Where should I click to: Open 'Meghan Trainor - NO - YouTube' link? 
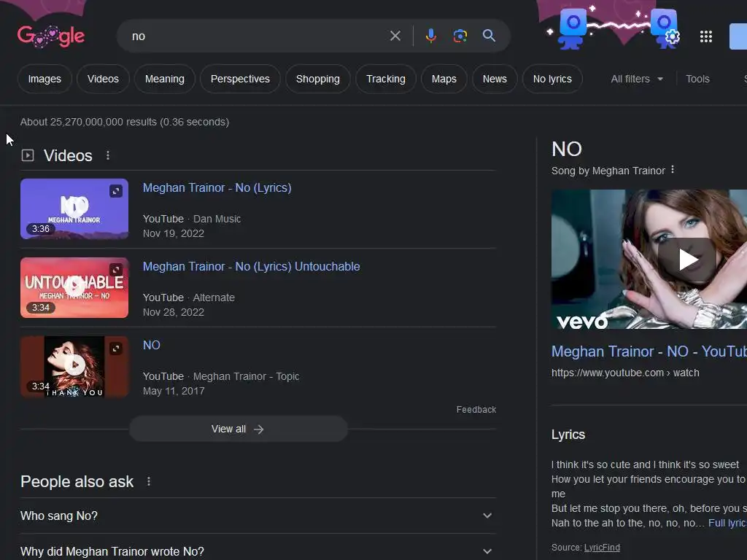649,351
